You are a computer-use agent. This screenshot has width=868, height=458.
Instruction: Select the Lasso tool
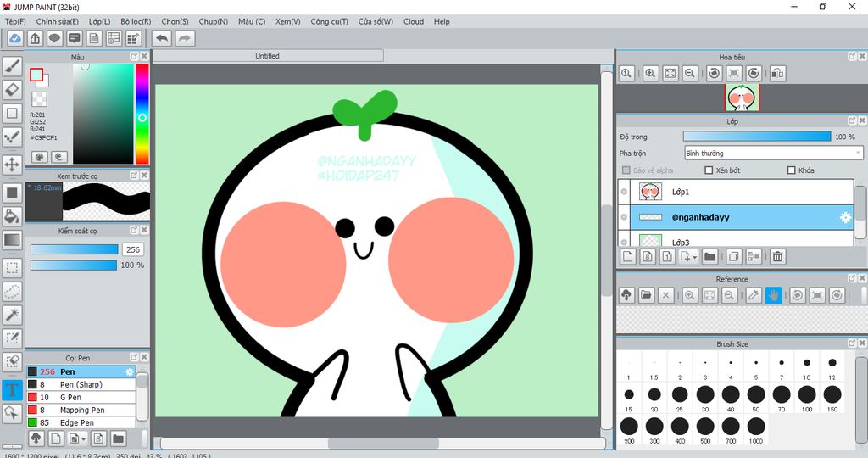tap(12, 291)
